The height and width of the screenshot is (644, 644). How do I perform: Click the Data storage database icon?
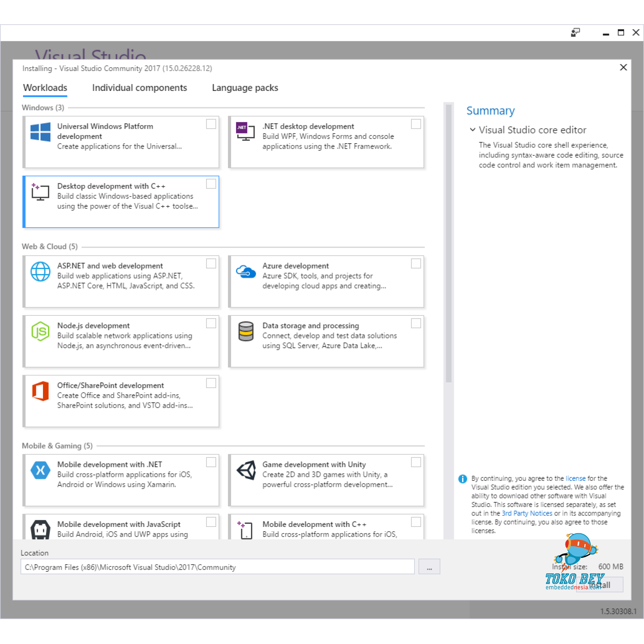pyautogui.click(x=246, y=331)
